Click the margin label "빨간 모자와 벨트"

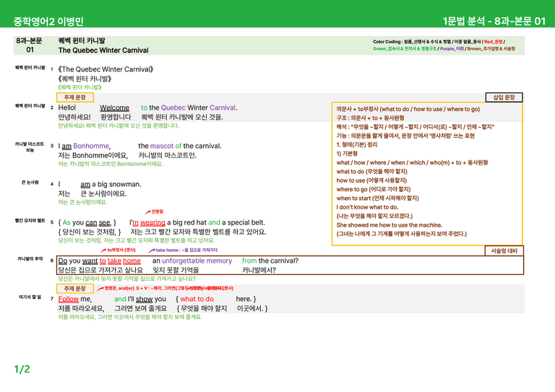(x=30, y=221)
